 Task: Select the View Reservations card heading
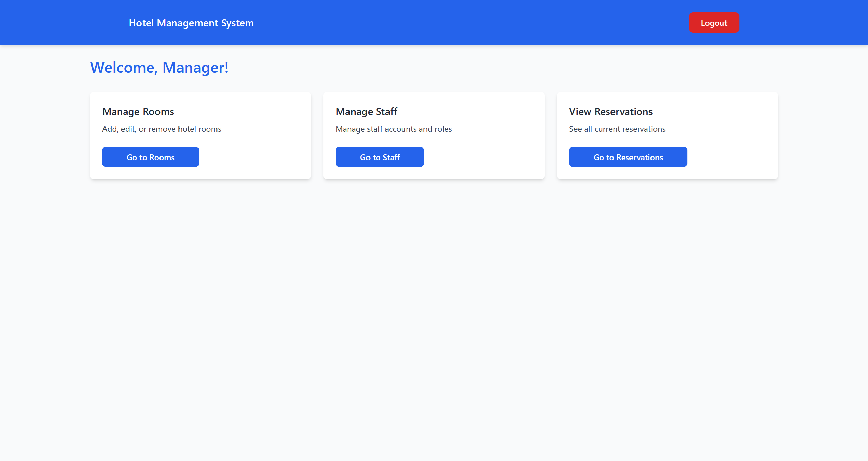610,112
